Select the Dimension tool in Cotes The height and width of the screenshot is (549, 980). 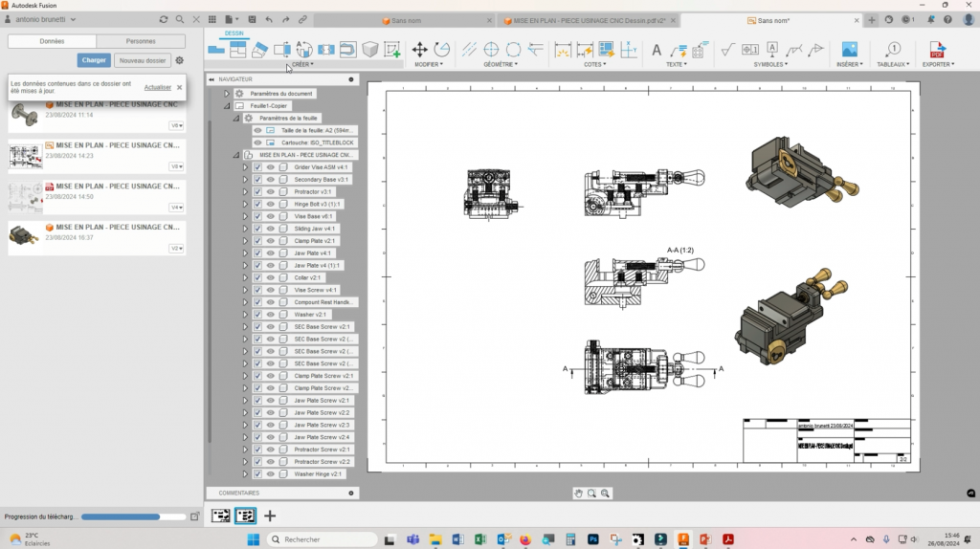click(563, 50)
